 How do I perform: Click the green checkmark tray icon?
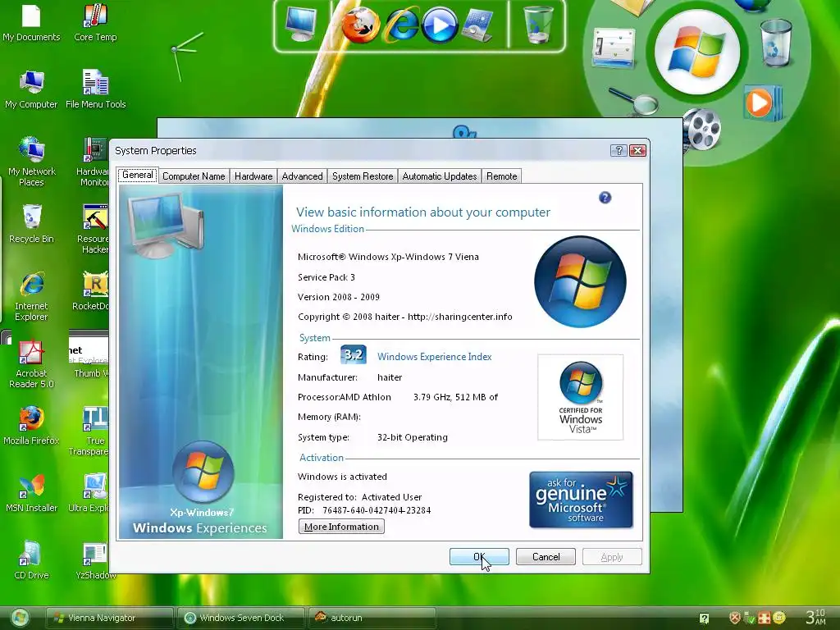click(750, 619)
